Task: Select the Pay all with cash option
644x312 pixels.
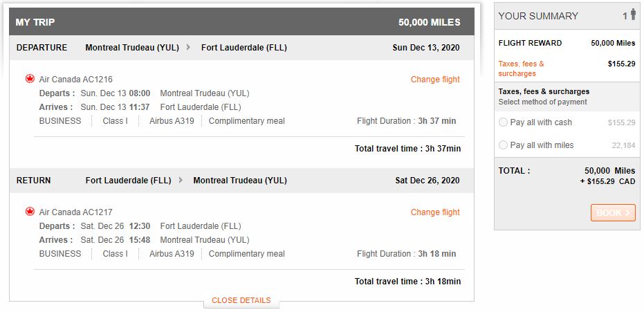Action: coord(503,122)
